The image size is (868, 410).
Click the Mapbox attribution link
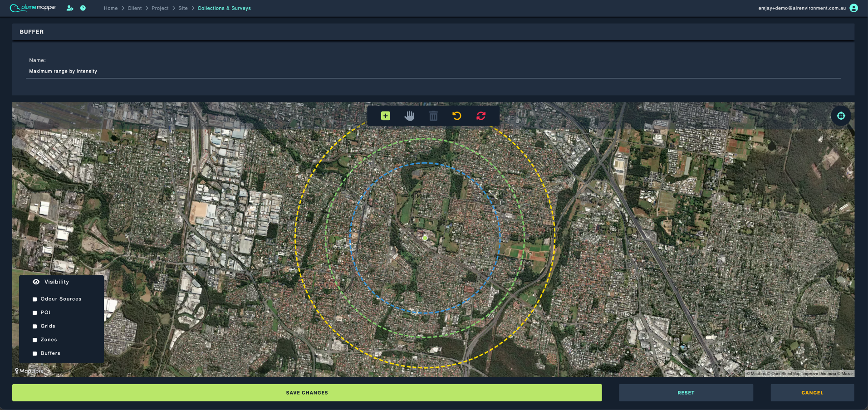pyautogui.click(x=756, y=374)
